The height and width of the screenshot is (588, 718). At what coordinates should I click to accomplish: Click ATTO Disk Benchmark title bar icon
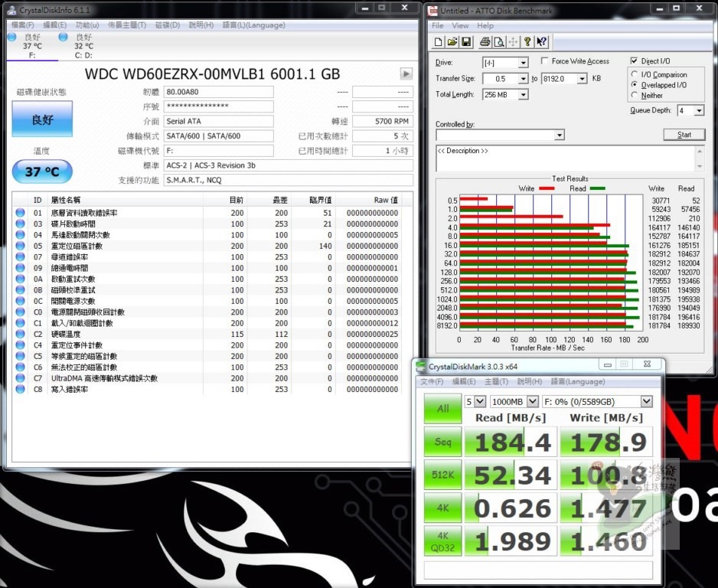(432, 11)
